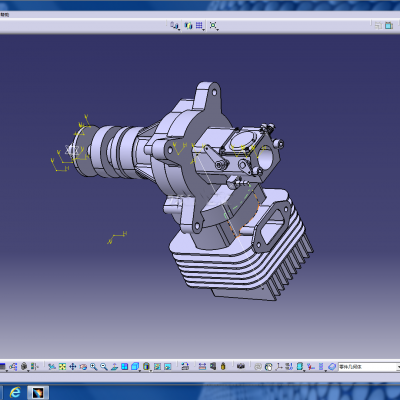This screenshot has width=400, height=400.
Task: Select the Pan view tool
Action: (x=72, y=367)
